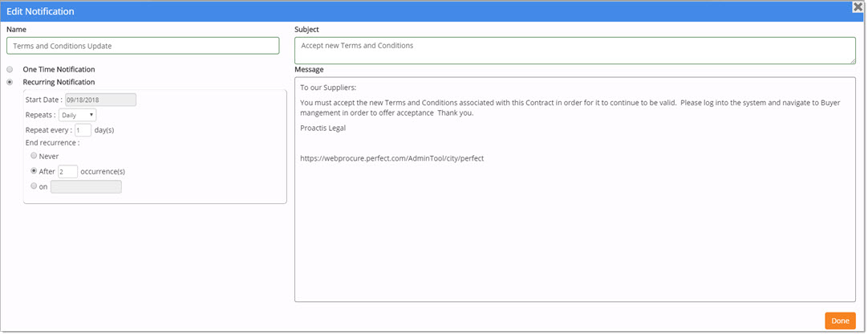This screenshot has height=335, width=868.
Task: Open the Repeats Daily dropdown
Action: (x=78, y=115)
